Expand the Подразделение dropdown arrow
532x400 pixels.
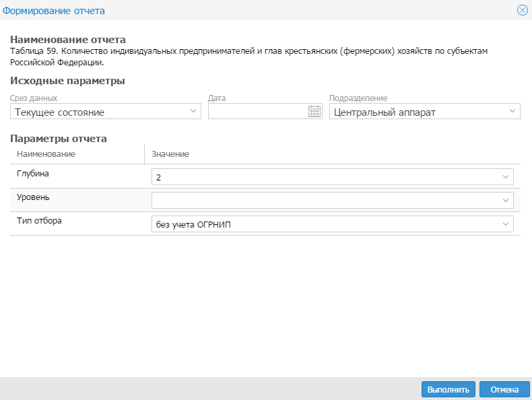coord(512,111)
